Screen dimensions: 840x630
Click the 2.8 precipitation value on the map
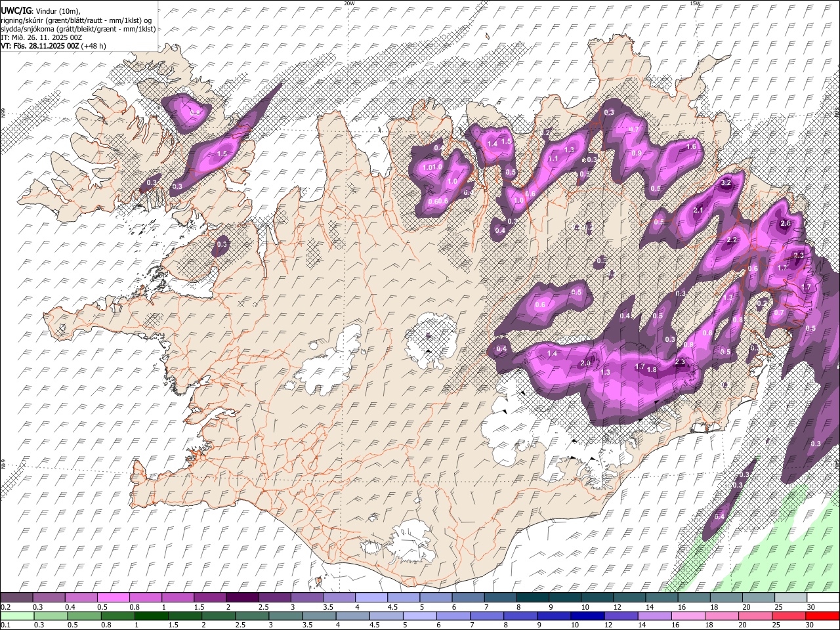pyautogui.click(x=786, y=224)
